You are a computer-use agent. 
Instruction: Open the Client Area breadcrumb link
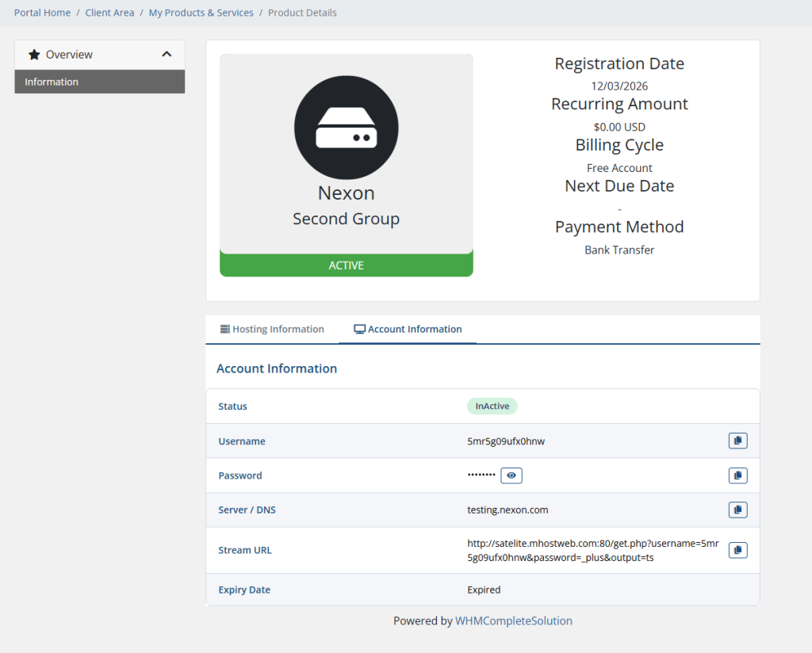point(109,12)
